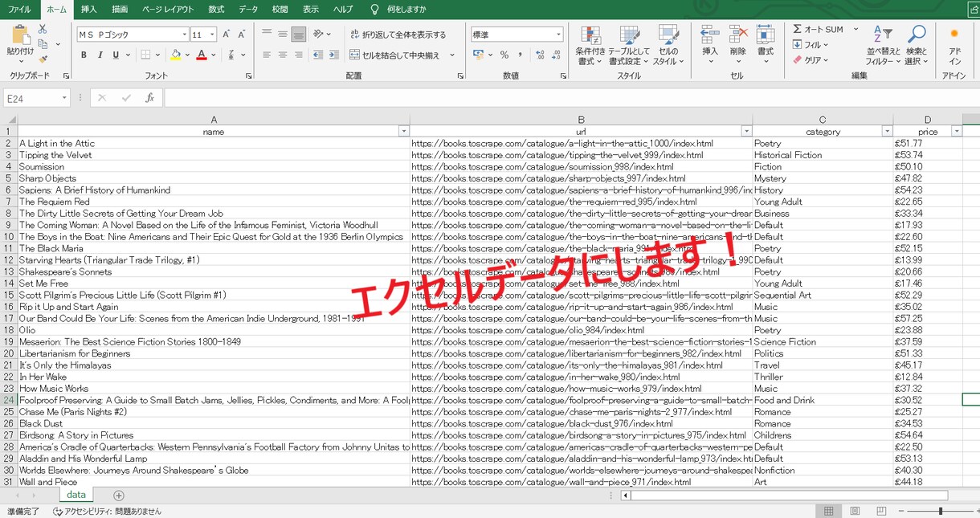Click the Orientation text angle icon
Screen dimensions: 980x518
point(319,35)
